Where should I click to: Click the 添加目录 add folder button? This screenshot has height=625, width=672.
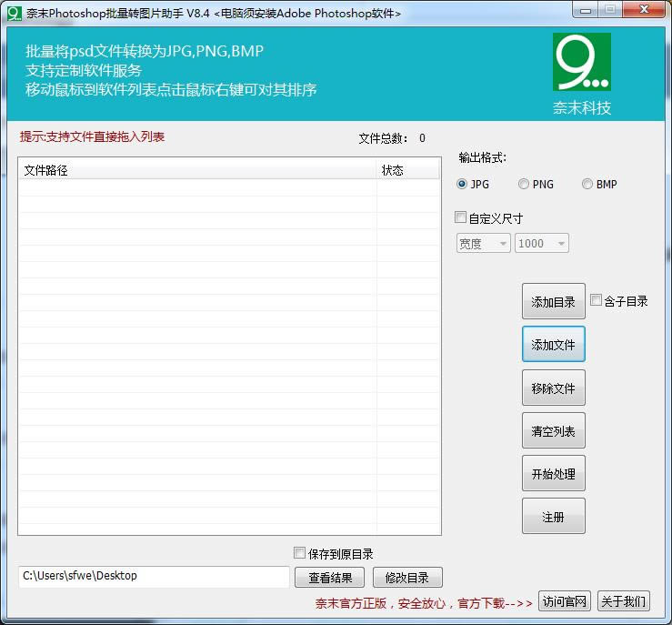pyautogui.click(x=553, y=301)
